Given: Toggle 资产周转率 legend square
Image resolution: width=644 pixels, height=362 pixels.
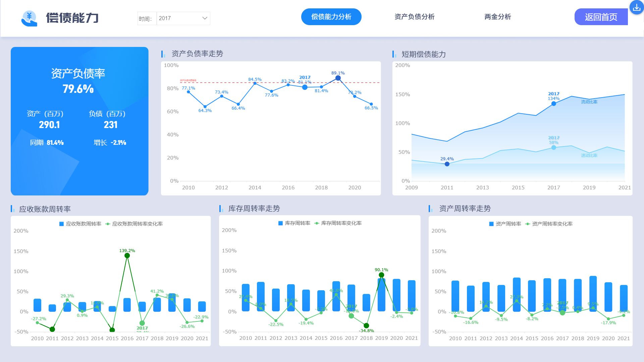Looking at the screenshot, I should pyautogui.click(x=491, y=224).
